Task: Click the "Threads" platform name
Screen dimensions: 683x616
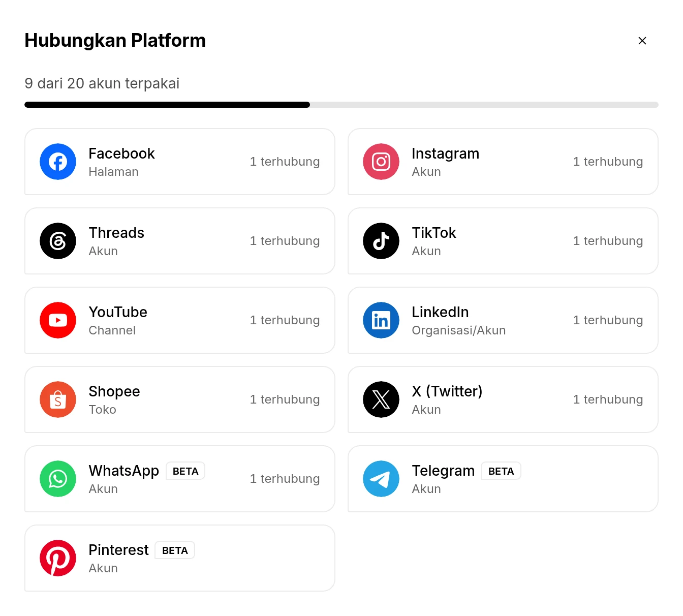Action: [x=116, y=233]
